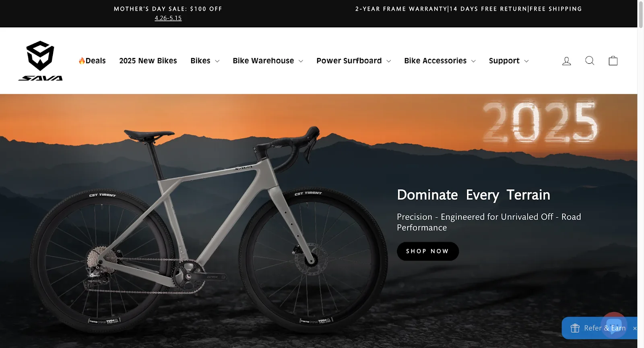644x348 pixels.
Task: Click the Refer & Earn button
Action: [599, 328]
